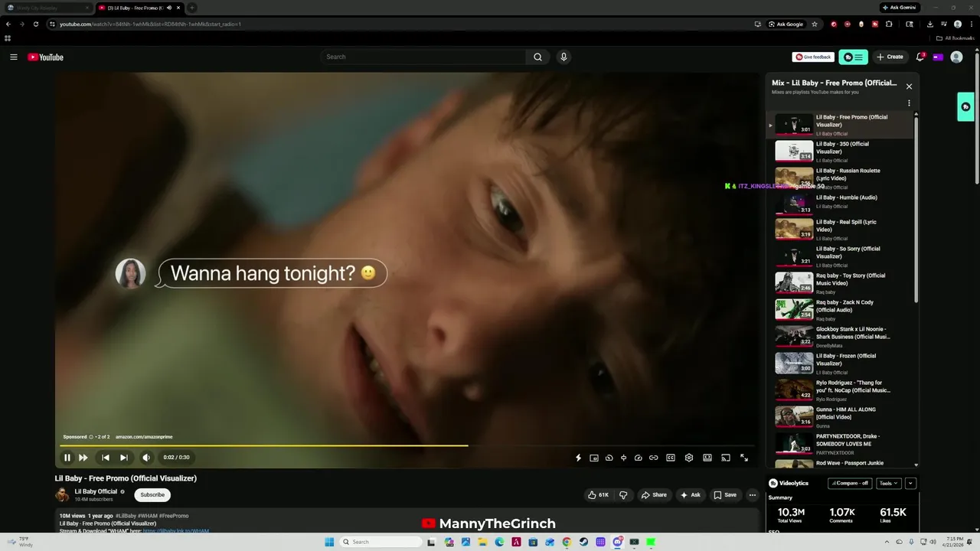
Task: Select Lil Baby - Humble (Audio) in playlist
Action: [x=840, y=203]
